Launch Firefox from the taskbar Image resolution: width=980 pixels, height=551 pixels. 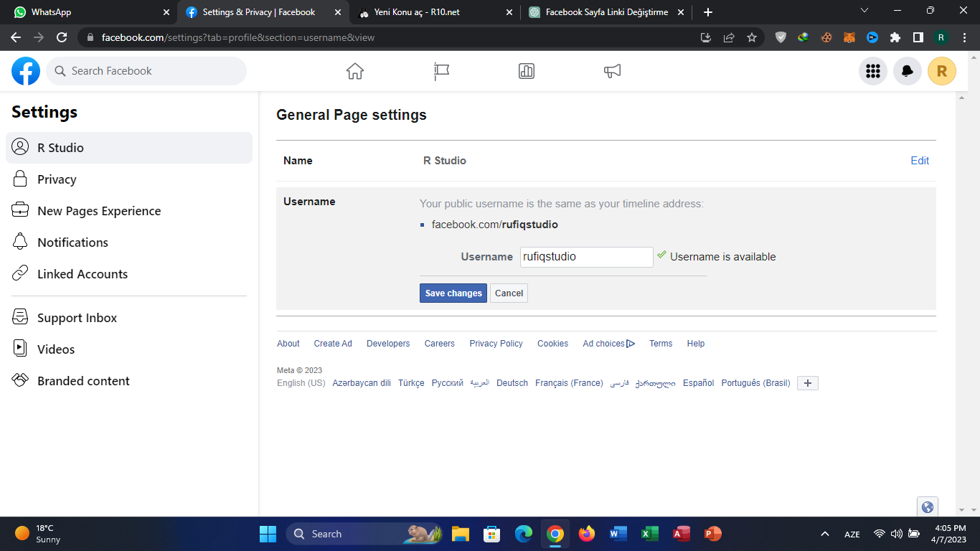click(x=587, y=534)
